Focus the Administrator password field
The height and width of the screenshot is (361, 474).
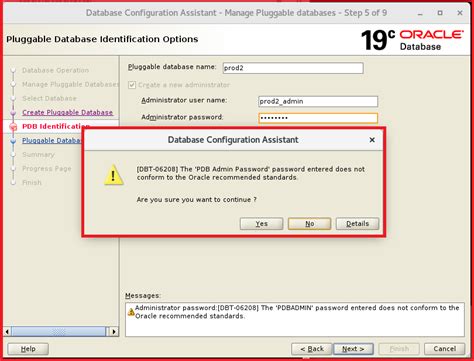(x=318, y=118)
